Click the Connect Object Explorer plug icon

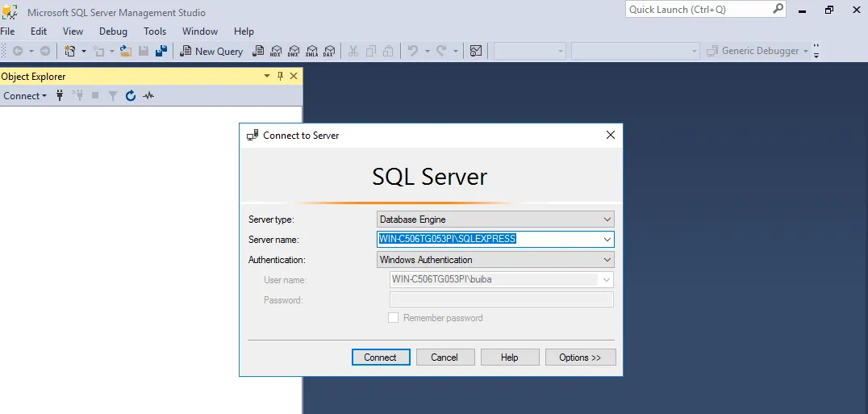(x=61, y=96)
